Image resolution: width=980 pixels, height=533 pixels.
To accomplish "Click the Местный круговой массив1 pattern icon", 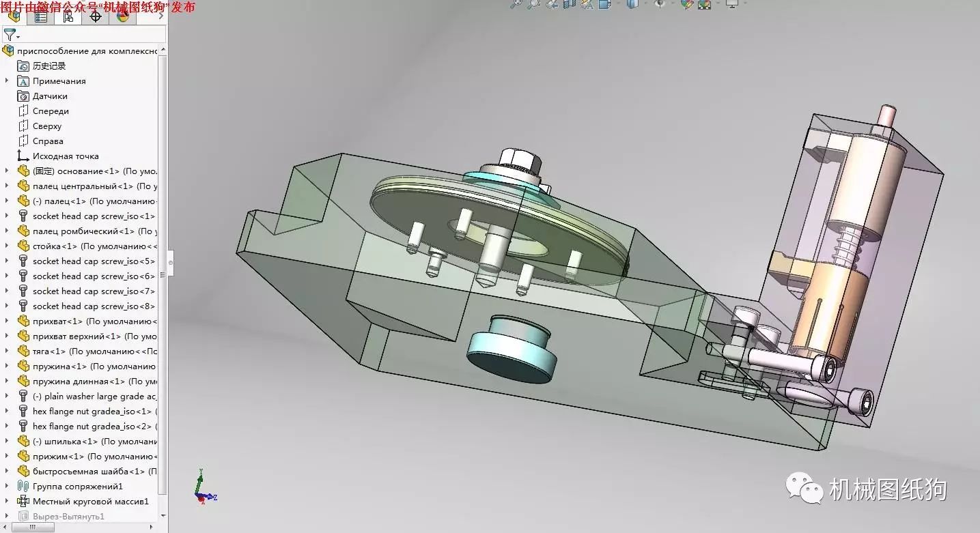I will click(x=23, y=502).
